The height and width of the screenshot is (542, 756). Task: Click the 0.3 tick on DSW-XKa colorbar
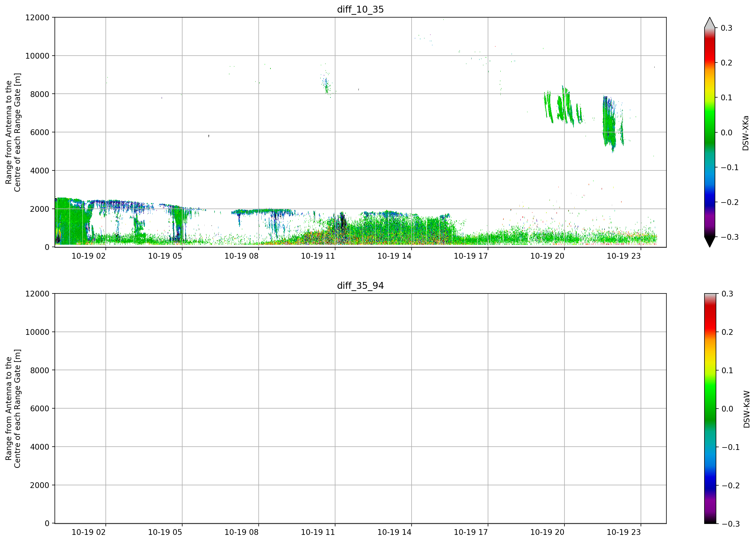click(x=727, y=28)
